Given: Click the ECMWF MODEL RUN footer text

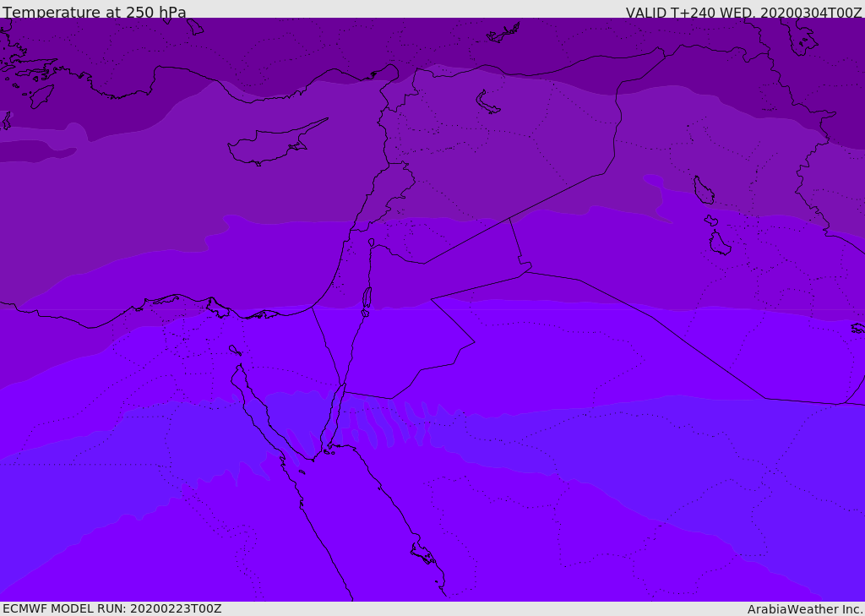Looking at the screenshot, I should (x=112, y=608).
